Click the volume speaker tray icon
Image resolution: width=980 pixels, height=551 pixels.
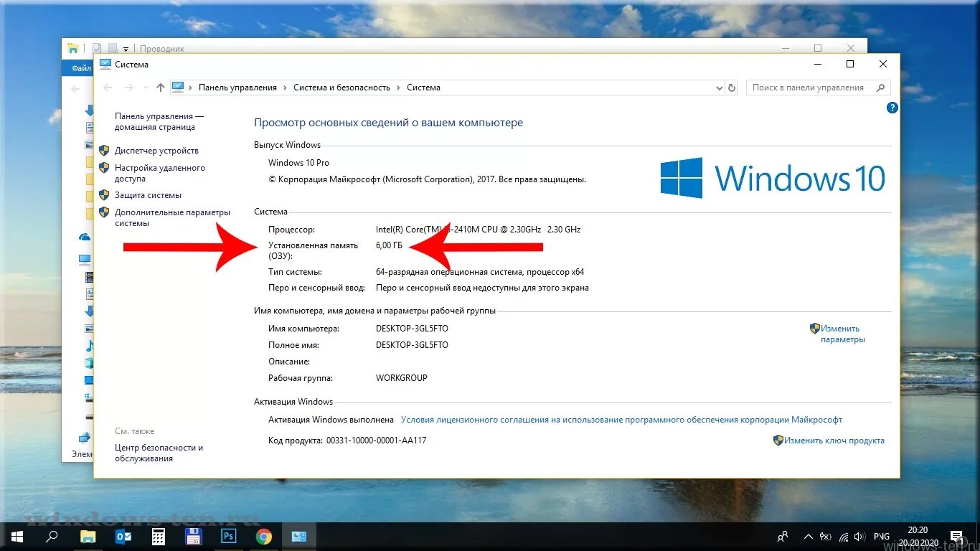(x=859, y=536)
